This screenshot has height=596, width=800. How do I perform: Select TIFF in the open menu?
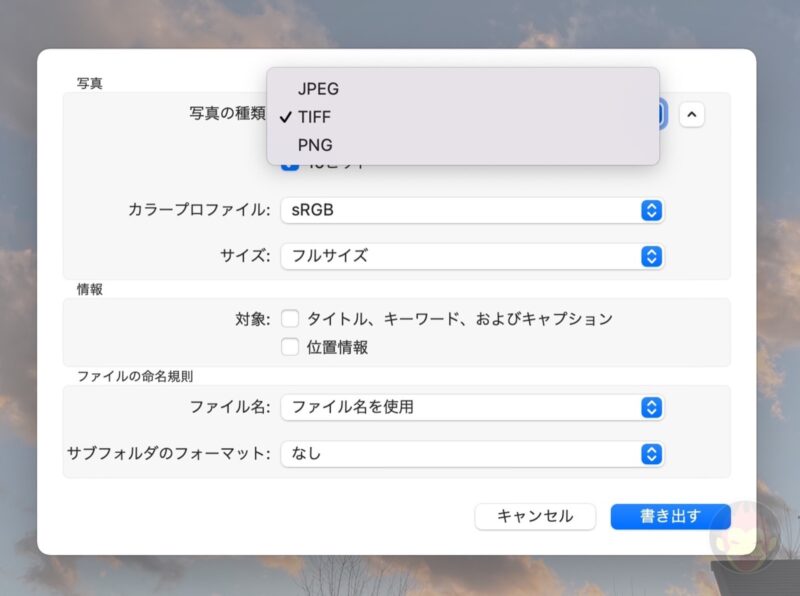click(x=317, y=117)
